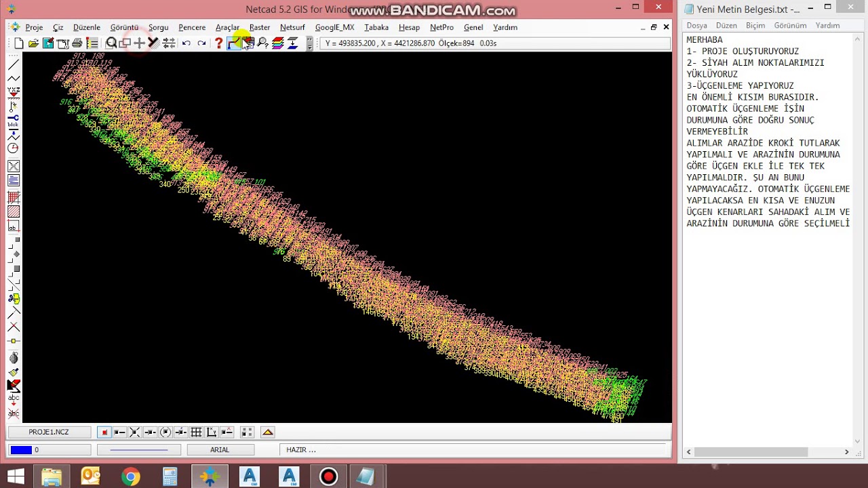This screenshot has height=488, width=868.
Task: Click the red question mark help icon
Action: pos(218,43)
